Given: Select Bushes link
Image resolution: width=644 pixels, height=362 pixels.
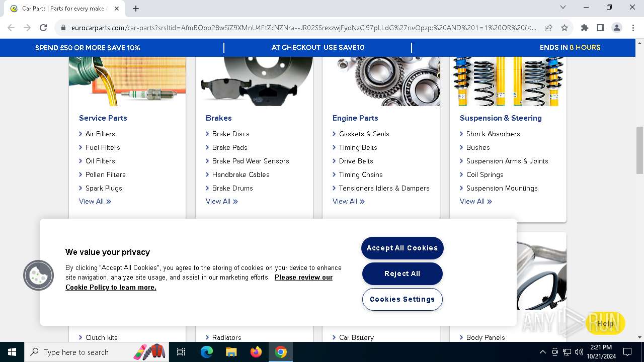Looking at the screenshot, I should tap(478, 147).
